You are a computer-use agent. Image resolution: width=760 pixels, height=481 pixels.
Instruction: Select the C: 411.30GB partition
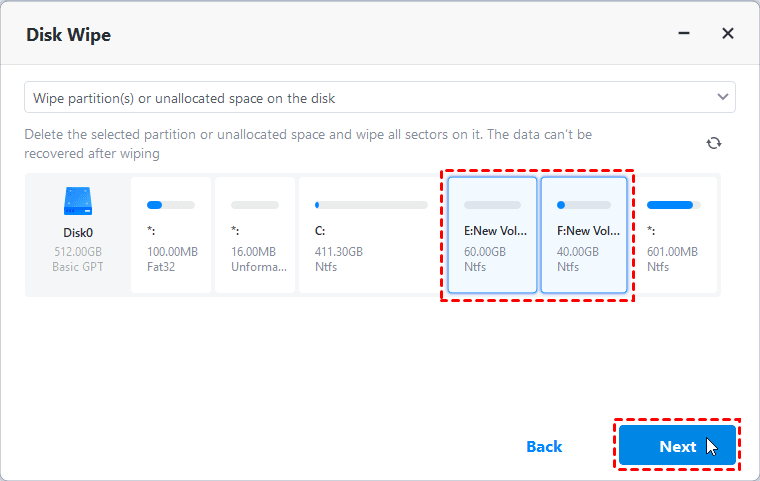(x=371, y=236)
